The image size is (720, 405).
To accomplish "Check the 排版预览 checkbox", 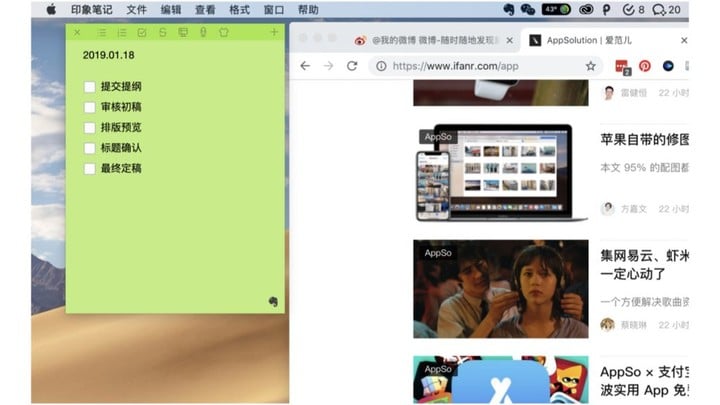I will [90, 128].
